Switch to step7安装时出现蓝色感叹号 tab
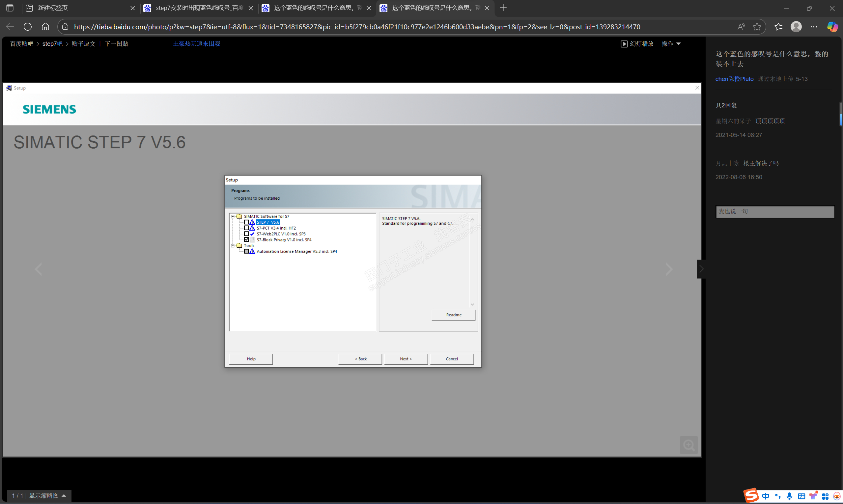843x504 pixels. coord(199,8)
